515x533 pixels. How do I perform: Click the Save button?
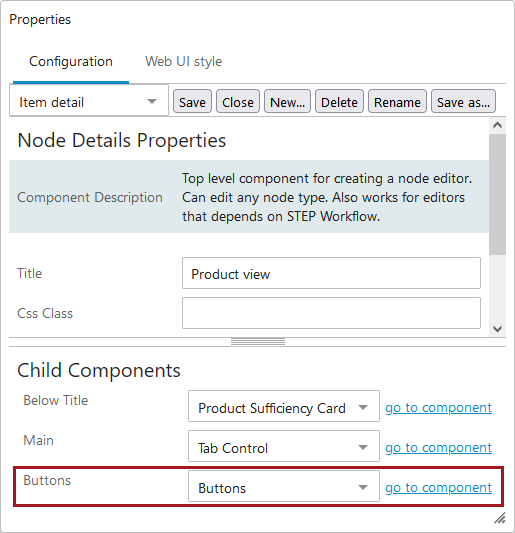(192, 101)
